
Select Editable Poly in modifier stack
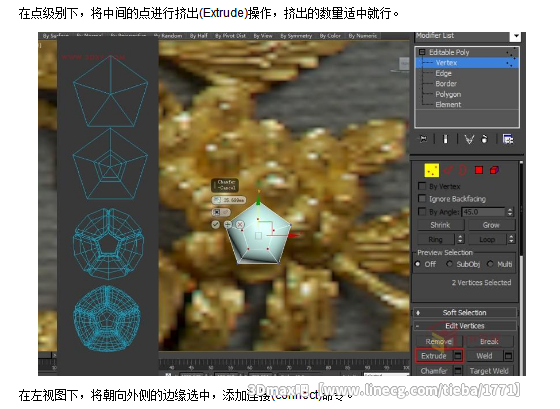(449, 52)
